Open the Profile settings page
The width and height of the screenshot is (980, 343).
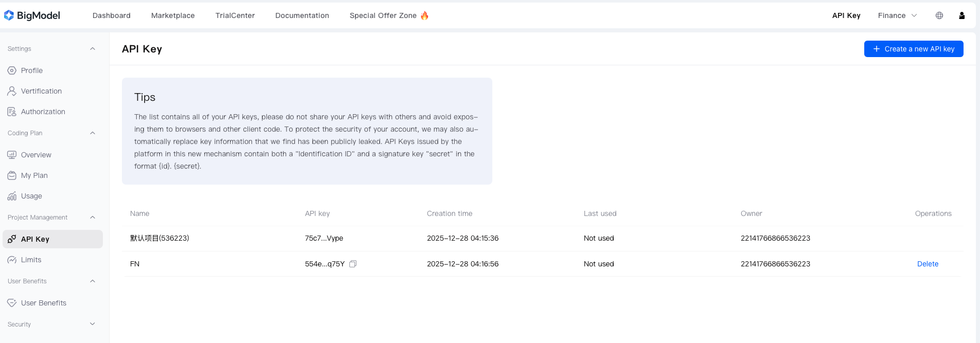pos(32,70)
